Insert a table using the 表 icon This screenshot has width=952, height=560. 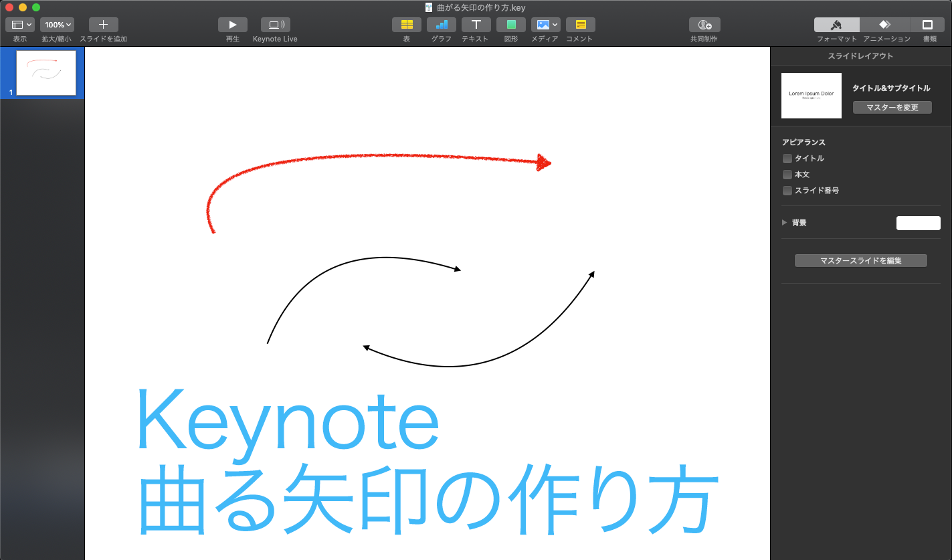(406, 25)
